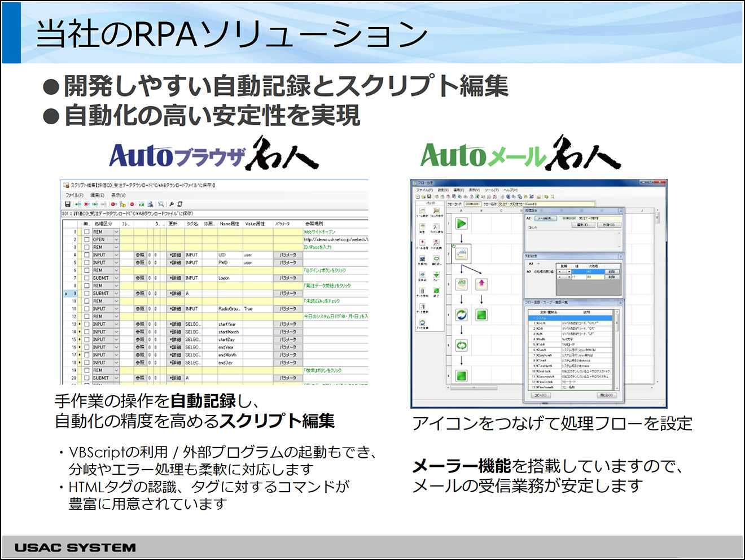Click the wrench settings icon in script editor toolbar
Image resolution: width=745 pixels, height=560 pixels.
172,204
